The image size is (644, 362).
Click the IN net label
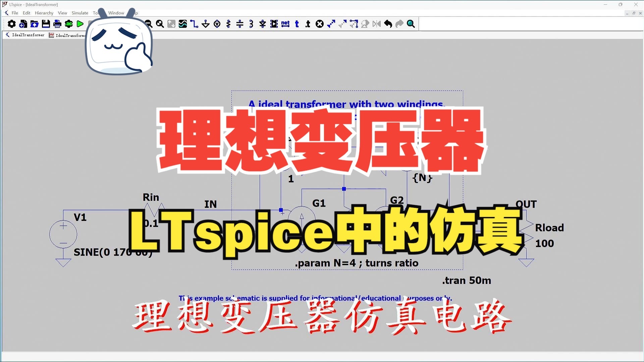pos(211,204)
